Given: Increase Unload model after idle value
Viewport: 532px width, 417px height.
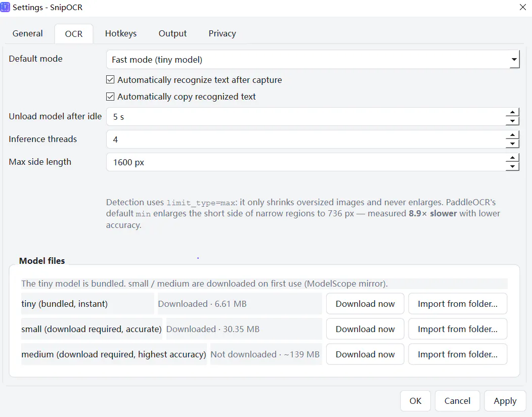Looking at the screenshot, I should coord(512,112).
